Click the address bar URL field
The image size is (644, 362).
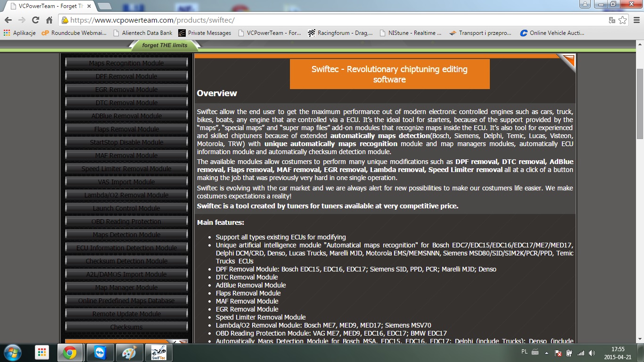(x=330, y=20)
